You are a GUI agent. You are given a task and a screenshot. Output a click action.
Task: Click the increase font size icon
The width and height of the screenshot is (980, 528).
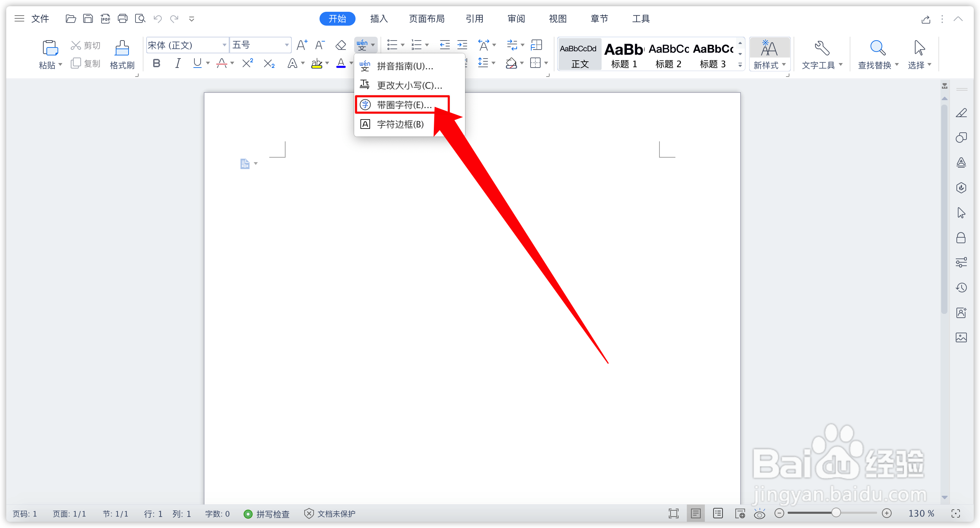[x=302, y=45]
